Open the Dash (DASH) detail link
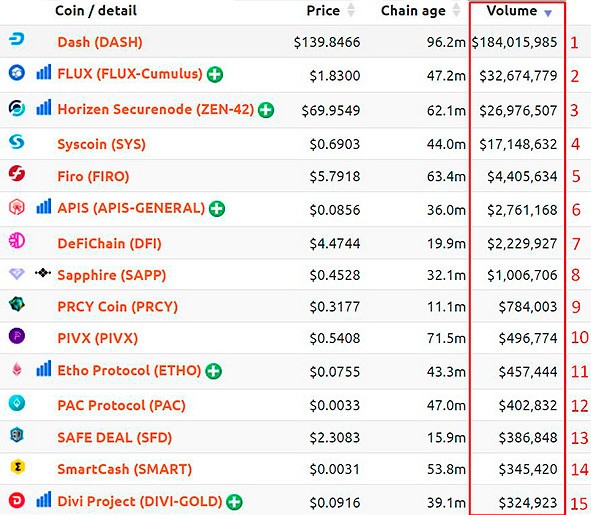 [100, 42]
